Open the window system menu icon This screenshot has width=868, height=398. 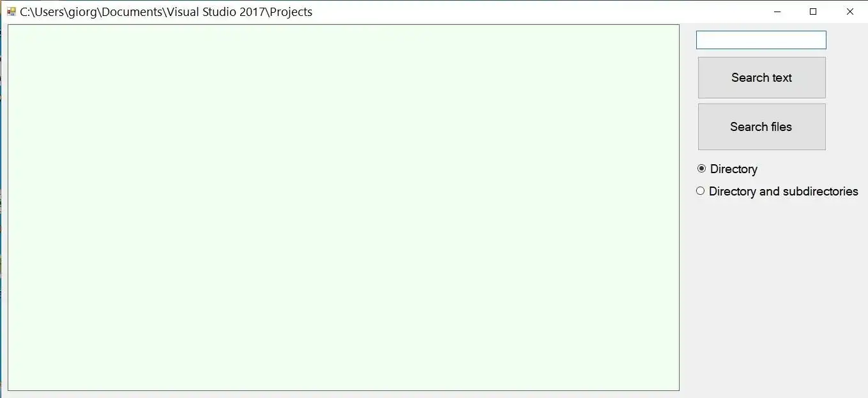pyautogui.click(x=11, y=11)
